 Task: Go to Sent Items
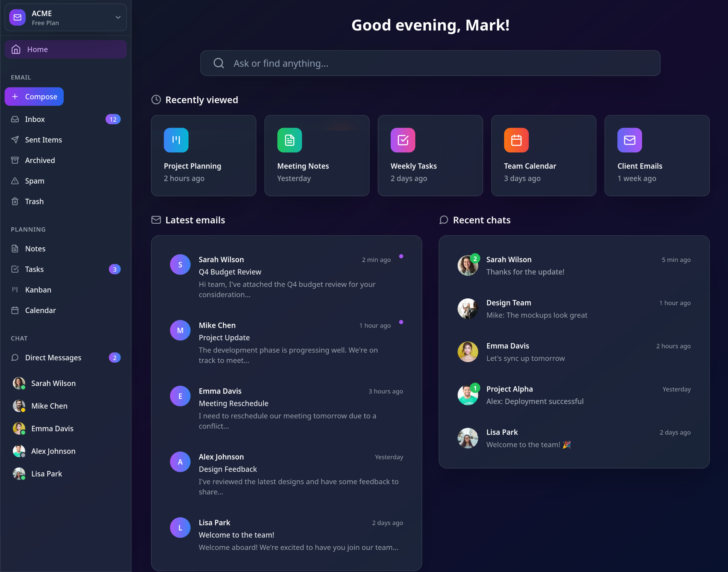[x=43, y=140]
